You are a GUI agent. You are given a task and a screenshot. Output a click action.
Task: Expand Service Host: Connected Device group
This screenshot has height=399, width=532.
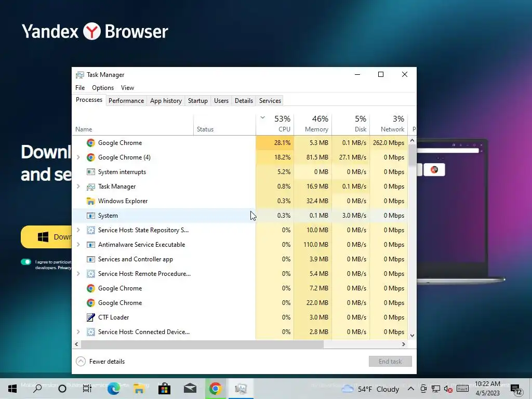tap(78, 332)
